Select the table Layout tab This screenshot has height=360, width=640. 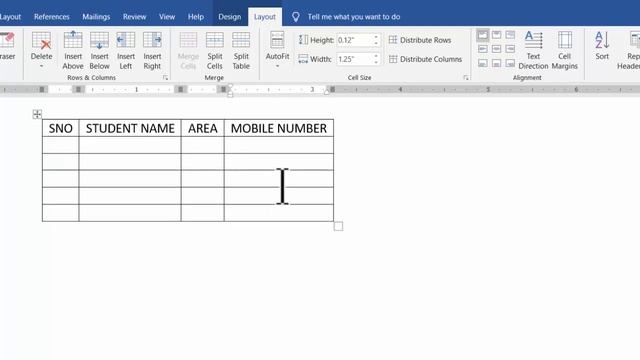click(x=264, y=17)
